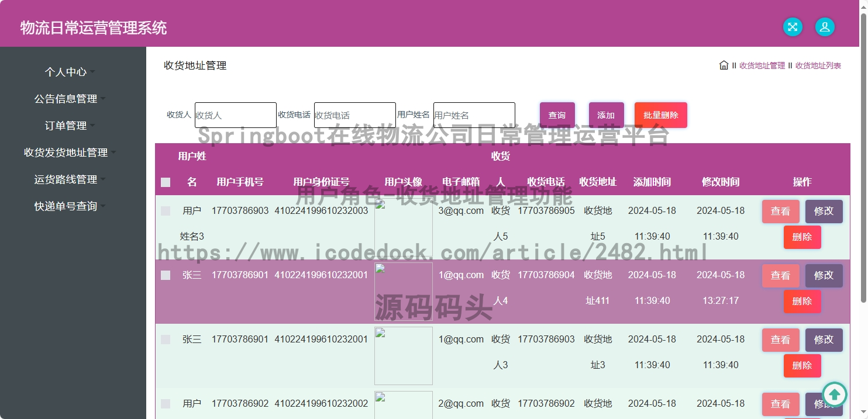This screenshot has width=868, height=419.
Task: Select ID number 410224199610232002
Action: click(x=321, y=403)
